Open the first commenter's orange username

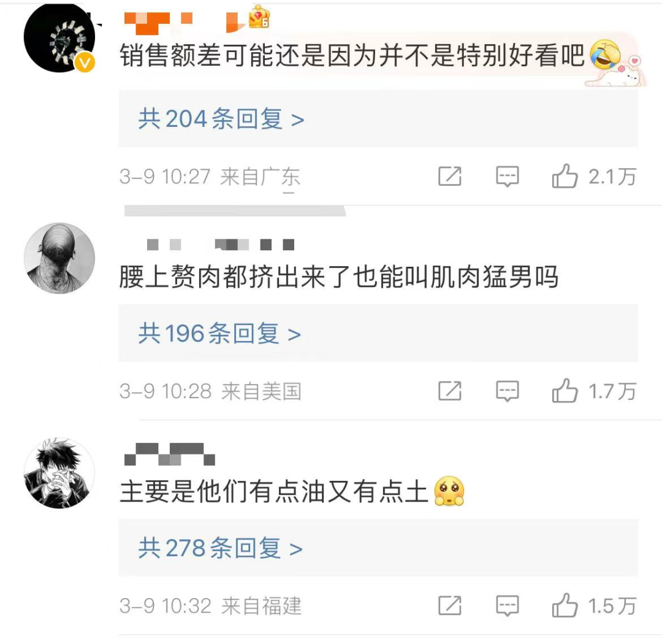point(185,23)
